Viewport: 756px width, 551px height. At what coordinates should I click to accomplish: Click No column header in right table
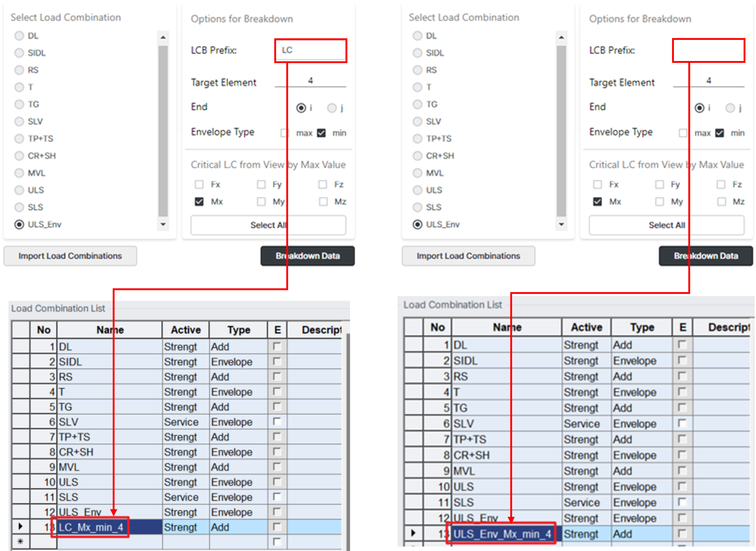point(438,327)
